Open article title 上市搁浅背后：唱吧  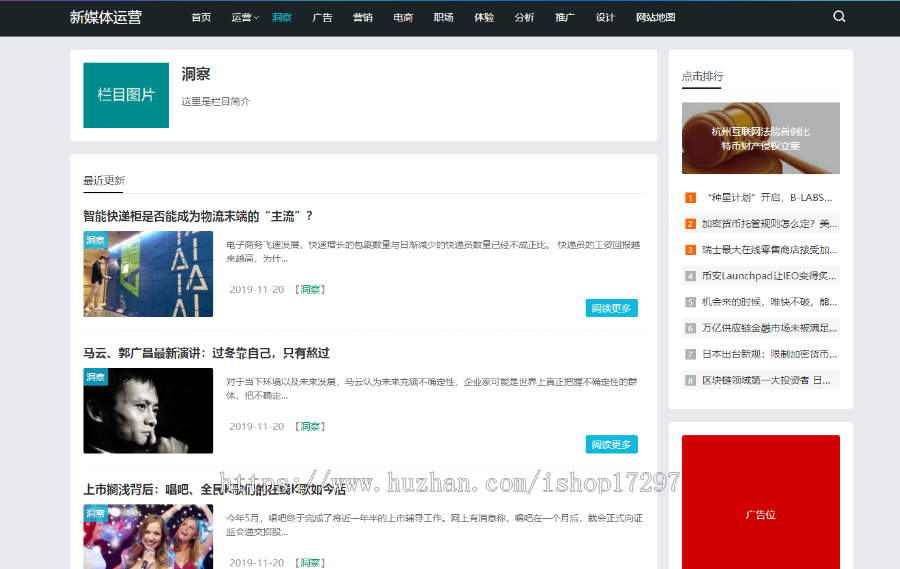point(215,489)
